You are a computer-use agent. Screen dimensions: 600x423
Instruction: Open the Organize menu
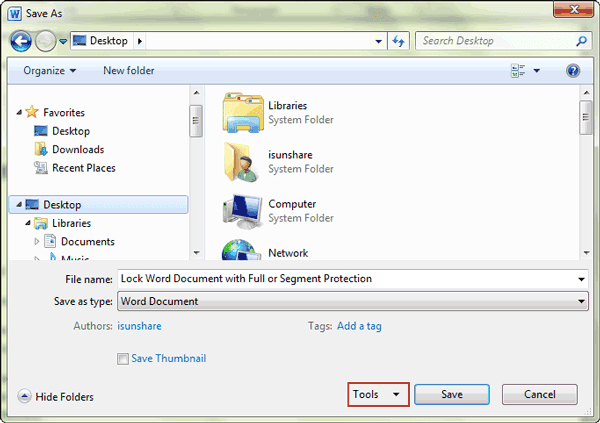(x=50, y=71)
